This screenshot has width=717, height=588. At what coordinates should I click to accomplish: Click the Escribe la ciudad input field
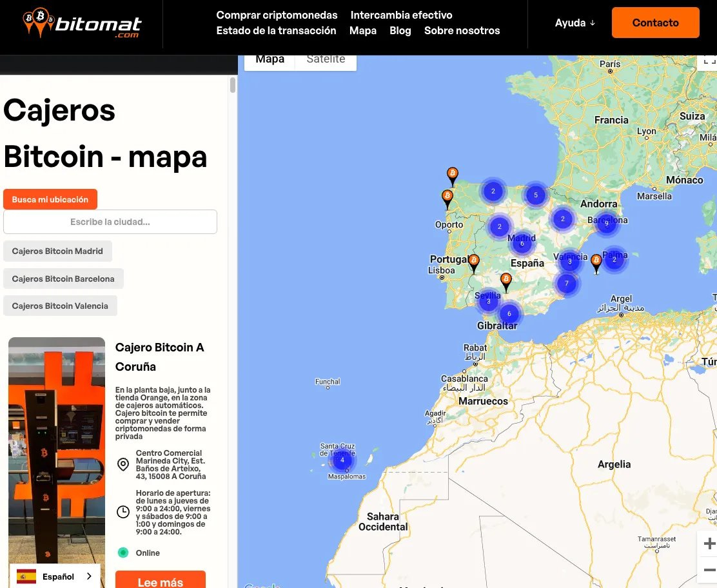pyautogui.click(x=110, y=222)
